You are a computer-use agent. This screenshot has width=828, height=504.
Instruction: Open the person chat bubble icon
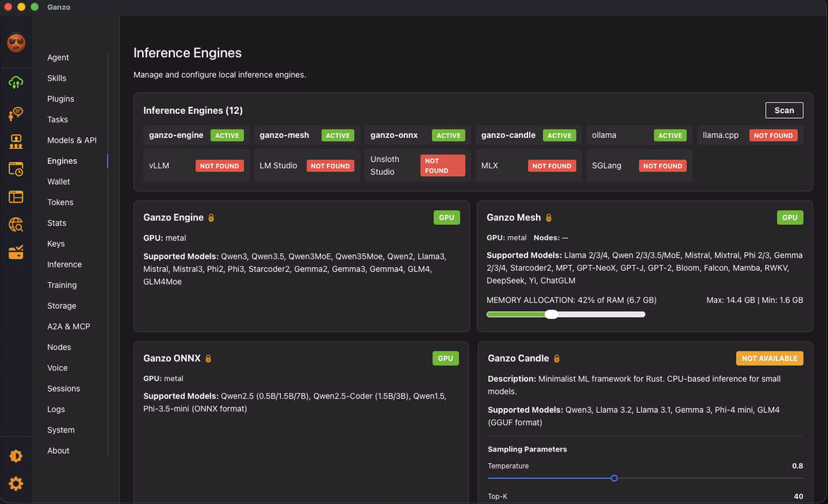click(16, 114)
